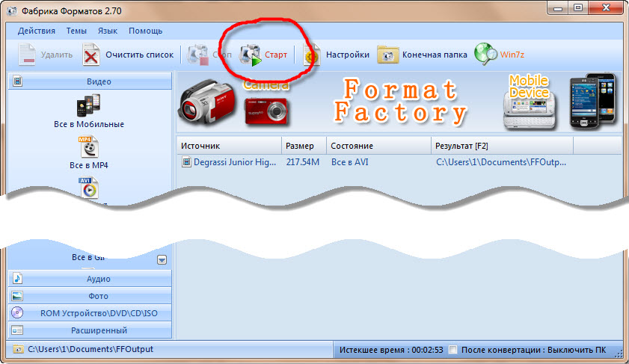Minimize the Фабрика Форматов window
This screenshot has width=629, height=364.
click(x=558, y=7)
